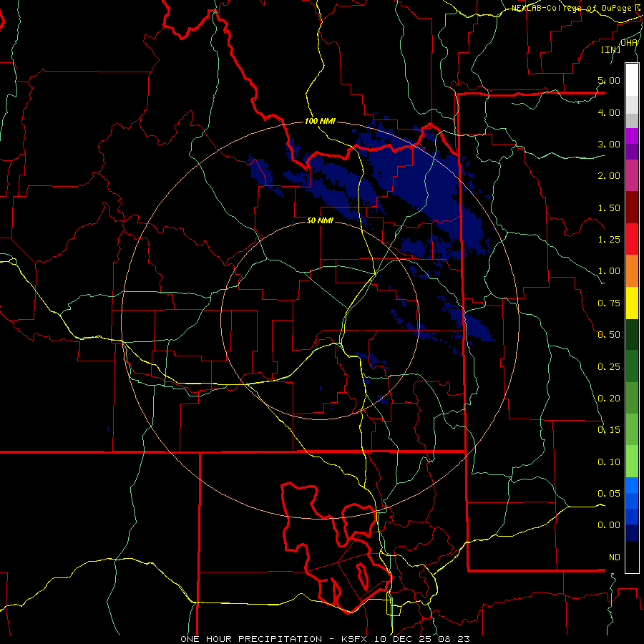
Task: Click the 0.05 legend value
Action: click(609, 493)
